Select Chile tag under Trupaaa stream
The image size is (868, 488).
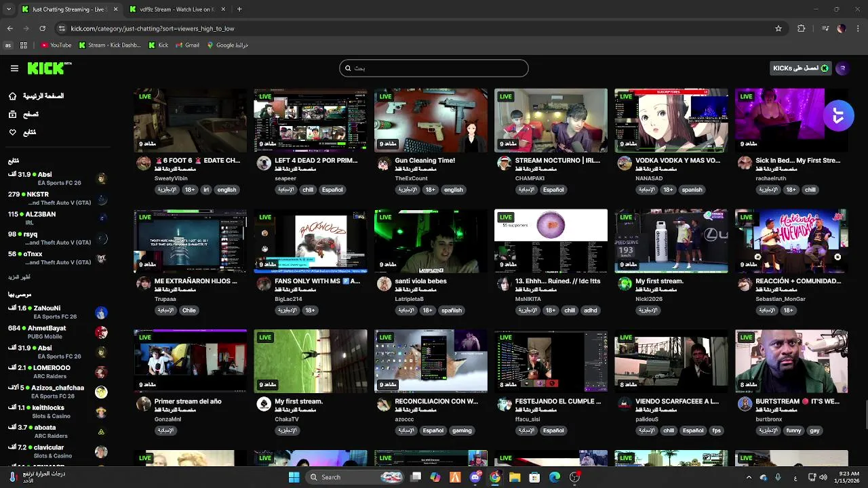point(189,310)
